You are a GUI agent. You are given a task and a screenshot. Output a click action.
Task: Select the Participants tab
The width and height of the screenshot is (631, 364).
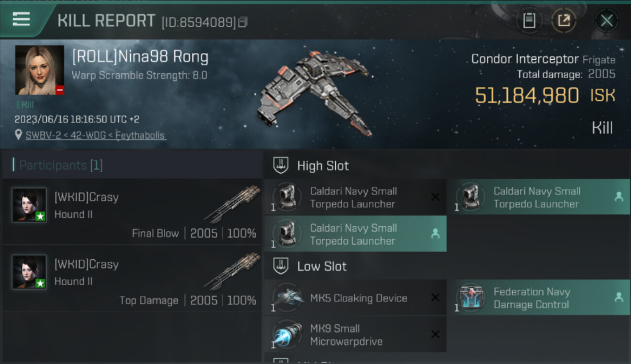click(61, 165)
